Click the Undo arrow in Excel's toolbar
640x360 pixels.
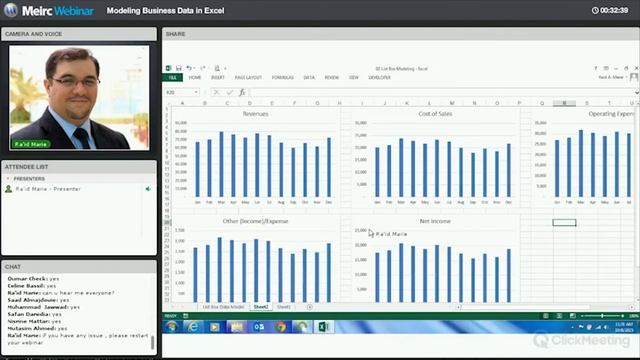point(189,68)
